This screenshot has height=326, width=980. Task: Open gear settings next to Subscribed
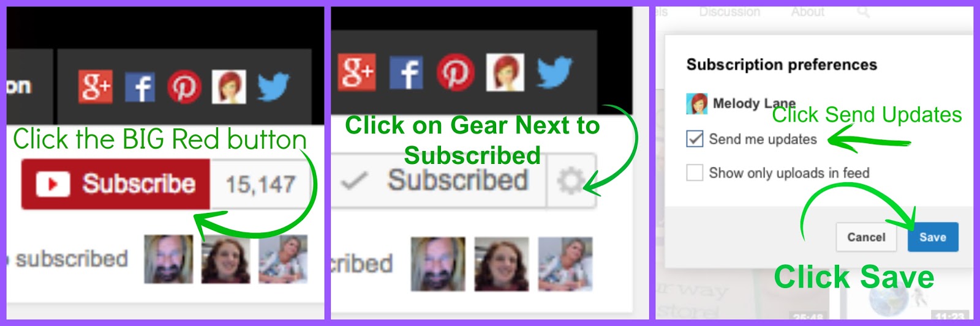pyautogui.click(x=571, y=181)
